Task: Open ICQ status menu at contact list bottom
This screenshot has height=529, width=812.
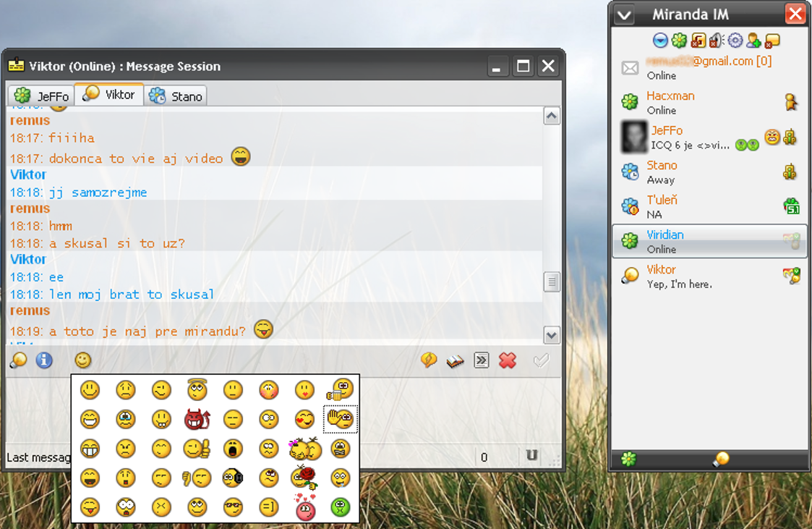Action: tap(629, 460)
